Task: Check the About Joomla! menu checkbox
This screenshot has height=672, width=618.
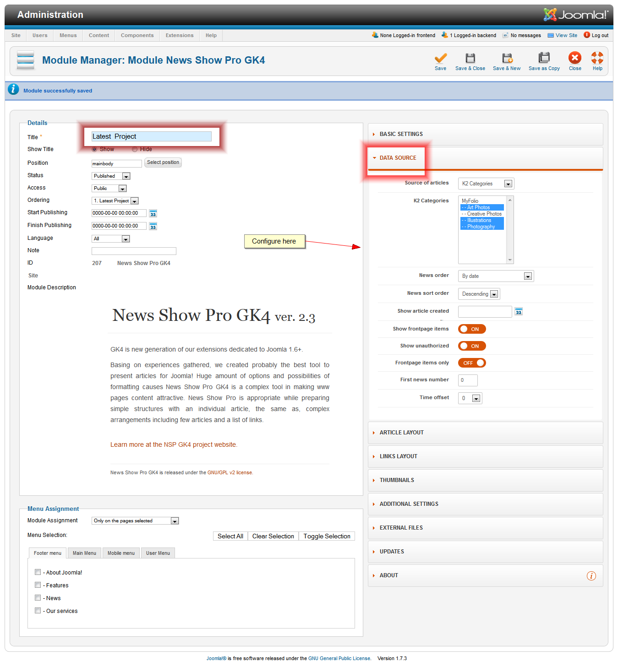Action: [38, 572]
